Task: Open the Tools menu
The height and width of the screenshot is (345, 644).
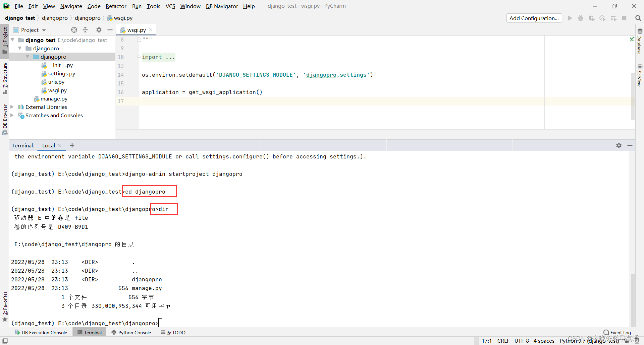Action: [x=153, y=6]
